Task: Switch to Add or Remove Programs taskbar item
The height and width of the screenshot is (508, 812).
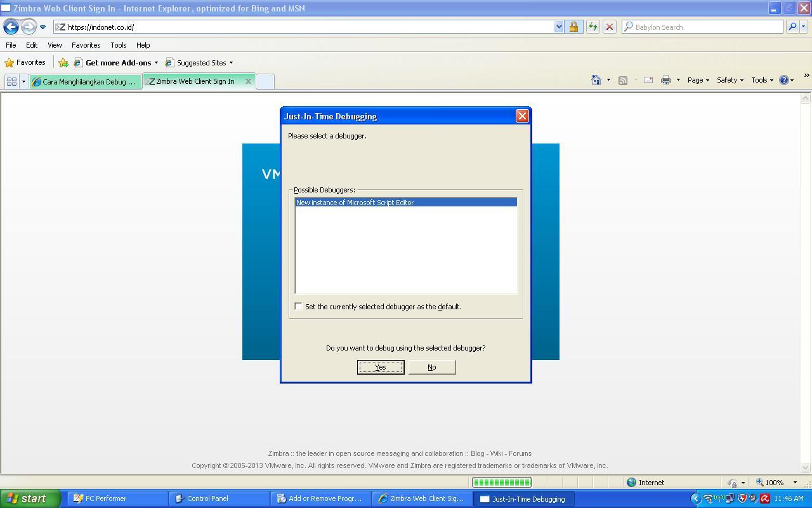Action: [320, 498]
